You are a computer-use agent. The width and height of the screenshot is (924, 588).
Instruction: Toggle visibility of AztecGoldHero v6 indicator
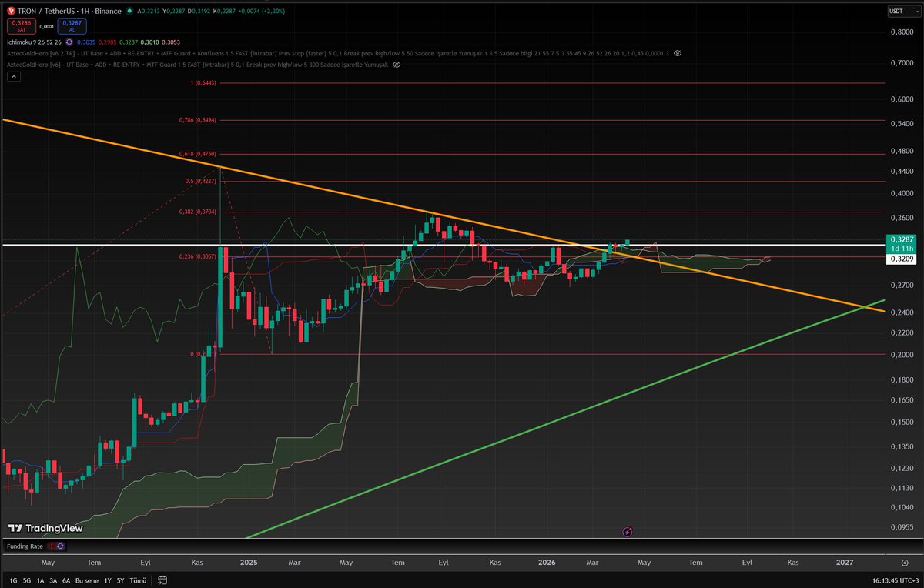point(397,65)
